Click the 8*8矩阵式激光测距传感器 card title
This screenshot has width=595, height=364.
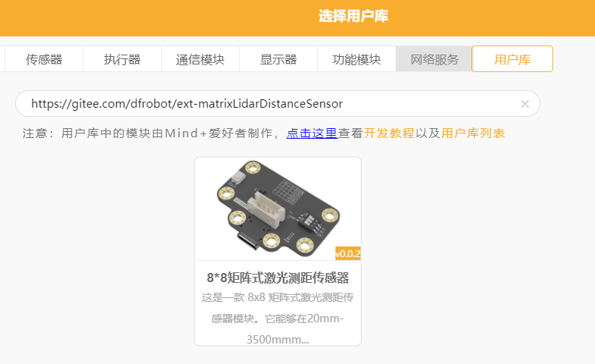click(278, 278)
